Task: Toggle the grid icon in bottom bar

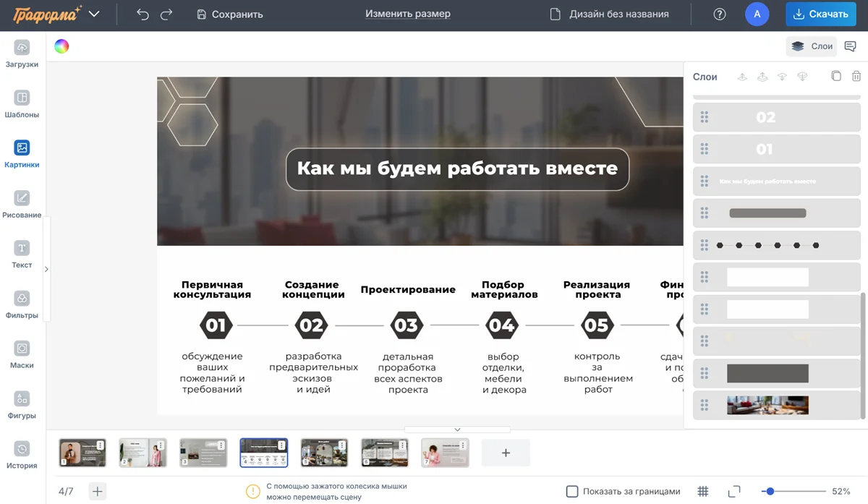Action: [702, 492]
